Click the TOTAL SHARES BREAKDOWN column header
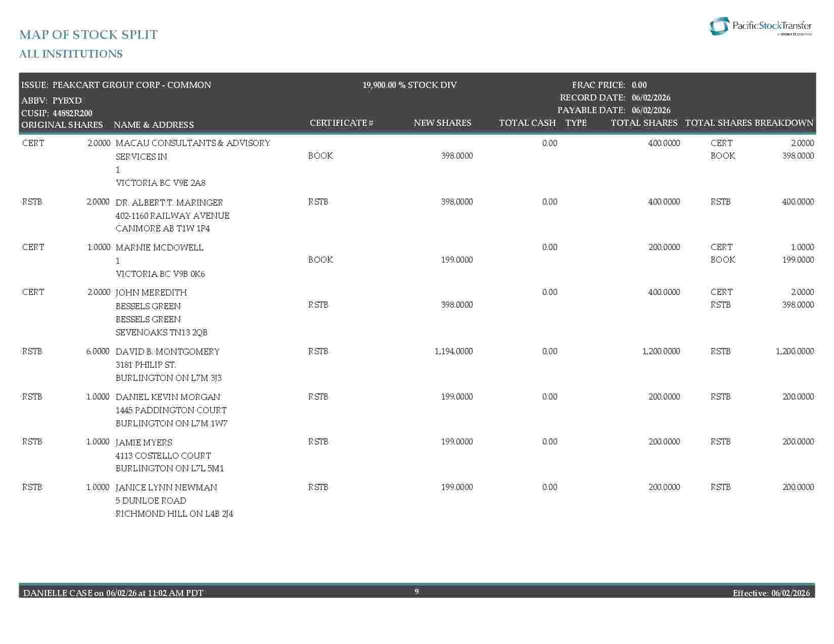 (749, 123)
